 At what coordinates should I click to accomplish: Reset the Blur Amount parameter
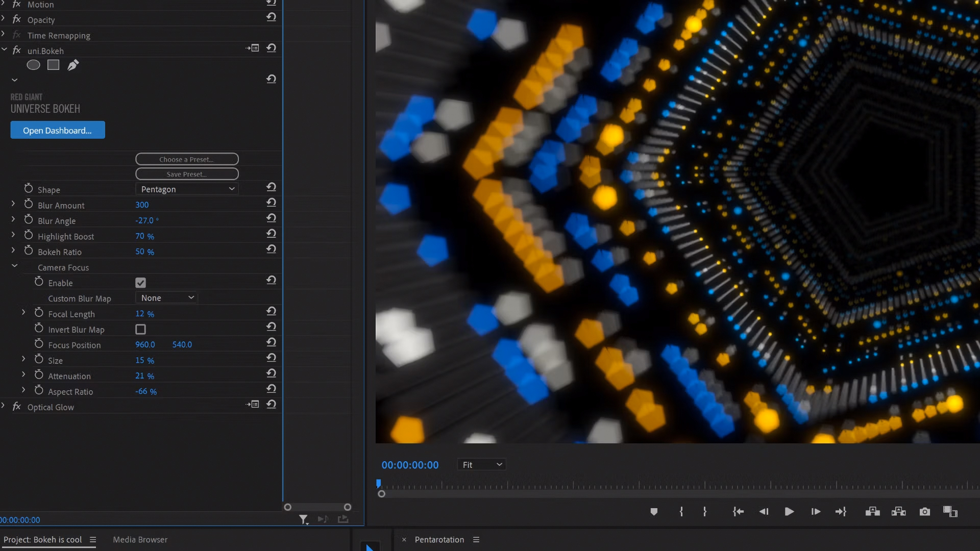(271, 203)
